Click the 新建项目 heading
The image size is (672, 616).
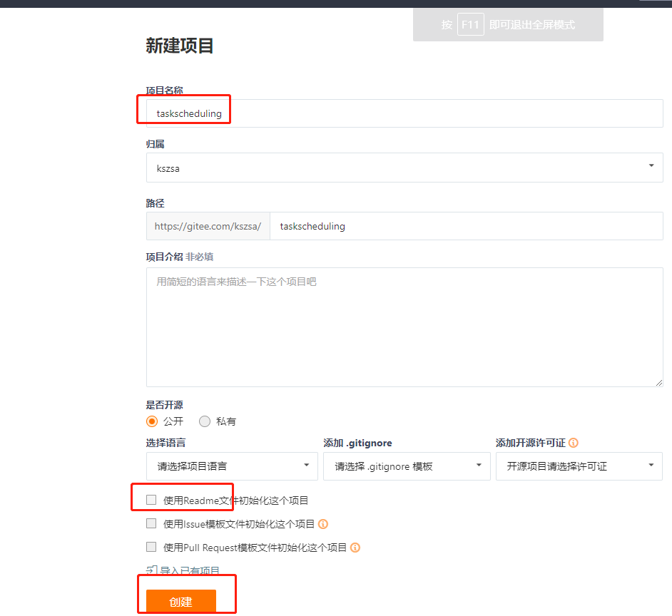(180, 46)
